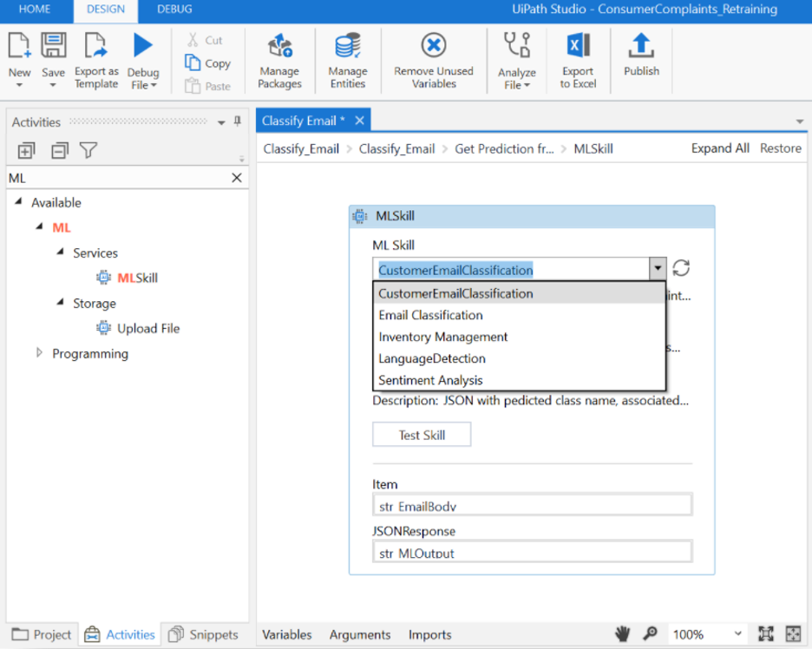Choose LanguageDetection from the dropdown list
Image resolution: width=812 pixels, height=649 pixels.
point(520,358)
